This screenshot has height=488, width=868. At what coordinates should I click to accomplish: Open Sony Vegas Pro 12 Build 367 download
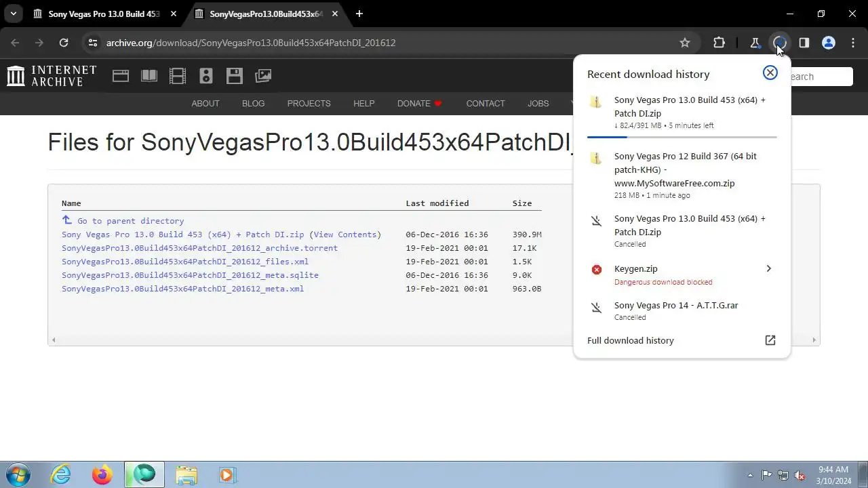tap(682, 175)
